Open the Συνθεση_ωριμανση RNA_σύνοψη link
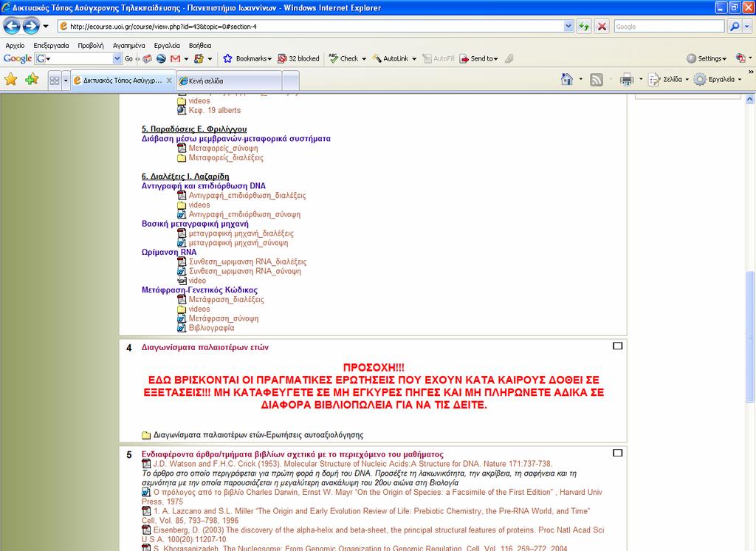 [x=245, y=271]
